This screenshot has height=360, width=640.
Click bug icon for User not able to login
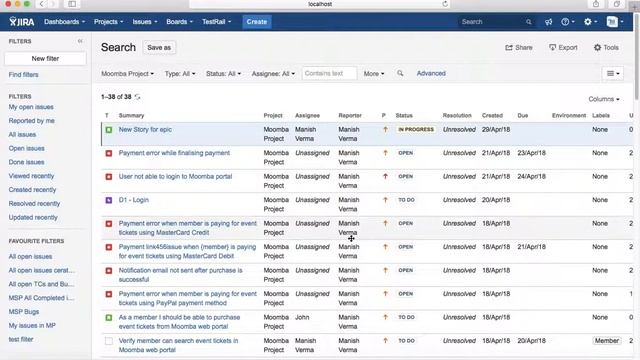click(x=109, y=177)
